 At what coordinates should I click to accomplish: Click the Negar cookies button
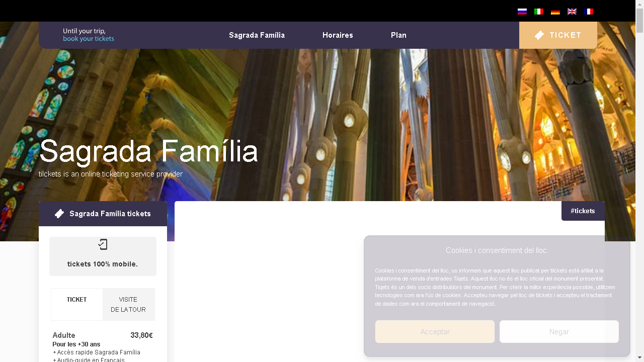(559, 332)
